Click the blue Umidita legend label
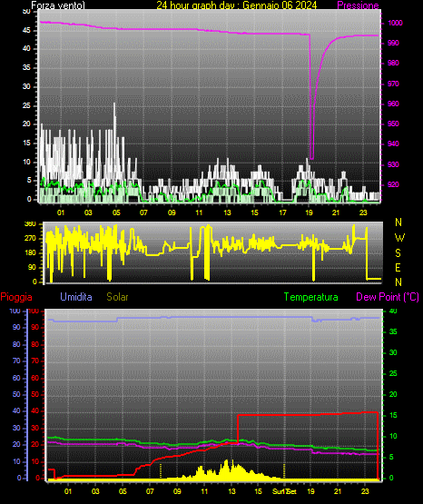This screenshot has width=423, height=504. tap(76, 297)
